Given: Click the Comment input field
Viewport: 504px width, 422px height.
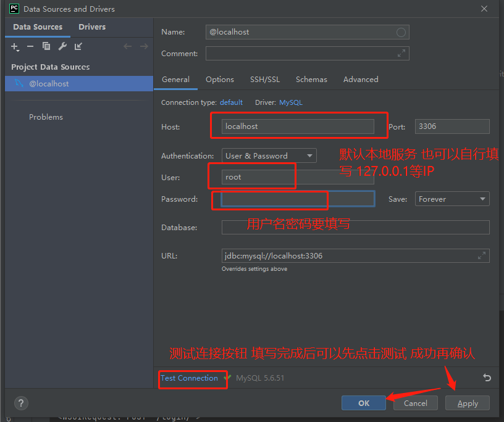Looking at the screenshot, I should [x=308, y=53].
